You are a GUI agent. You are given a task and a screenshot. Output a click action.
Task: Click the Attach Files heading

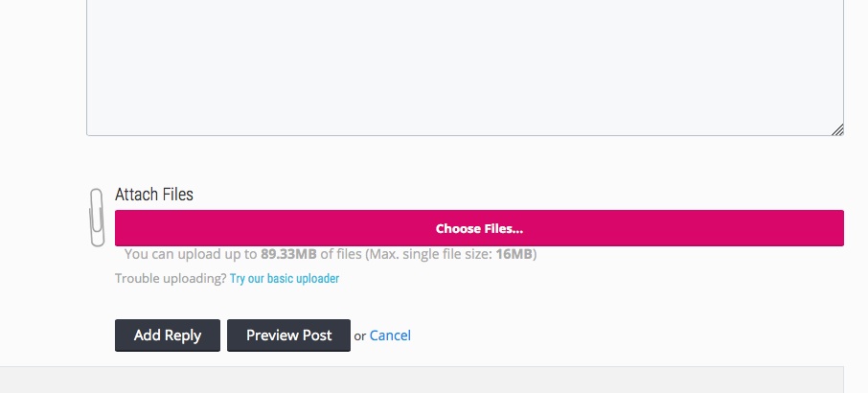coord(154,195)
